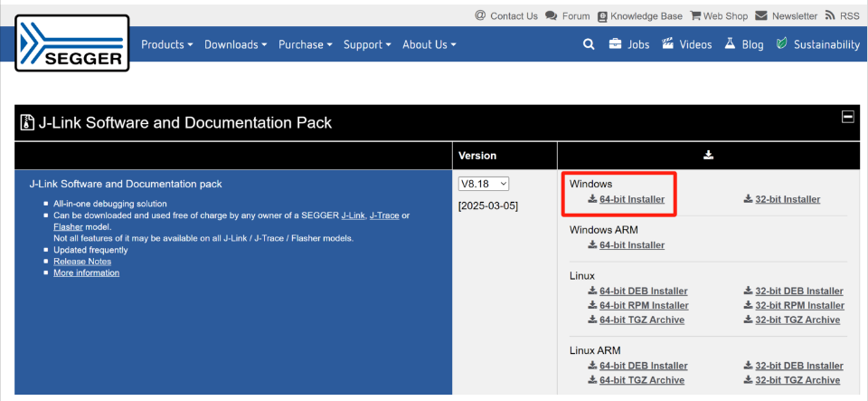The image size is (868, 401).
Task: Expand the Purchase menu
Action: [305, 44]
